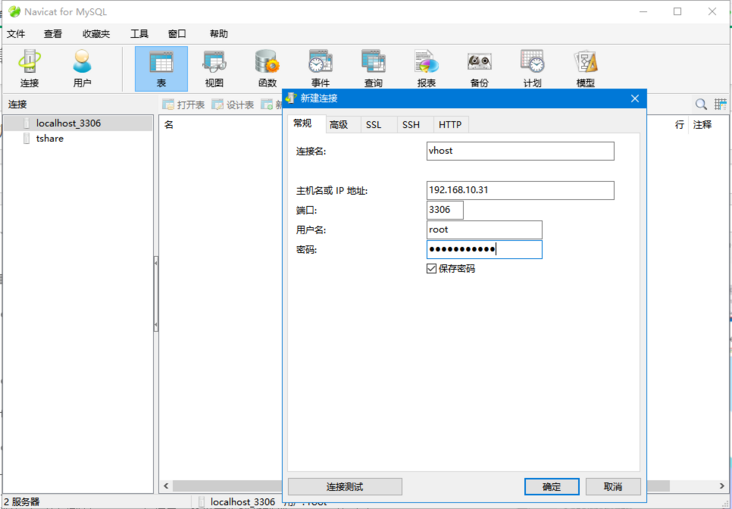
Task: Open the 帮助 (Help) menu
Action: (218, 34)
